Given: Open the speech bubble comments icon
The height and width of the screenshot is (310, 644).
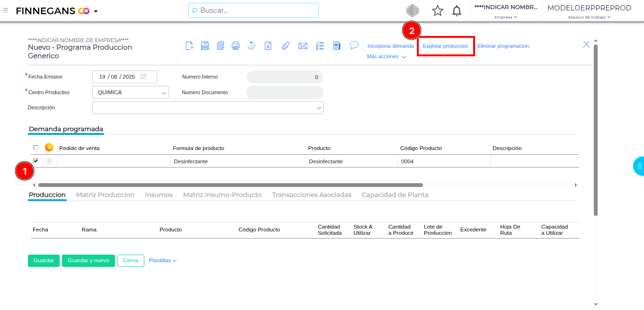Looking at the screenshot, I should [354, 45].
